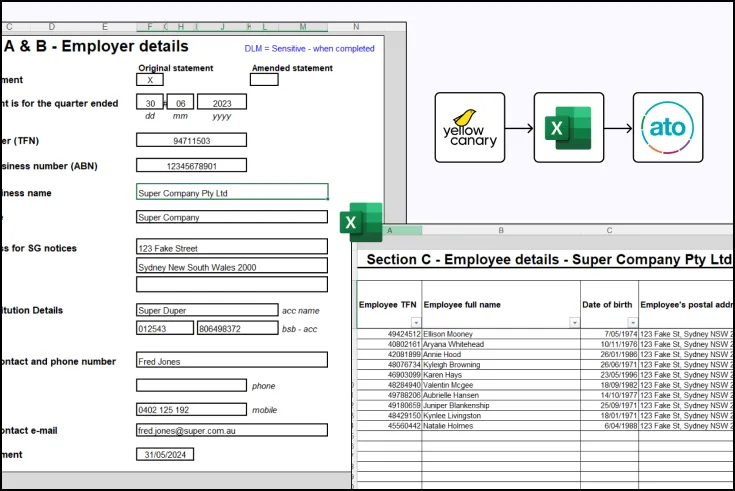The width and height of the screenshot is (735, 491).
Task: Select the Super Company Pty Ltd name field
Action: pos(232,192)
